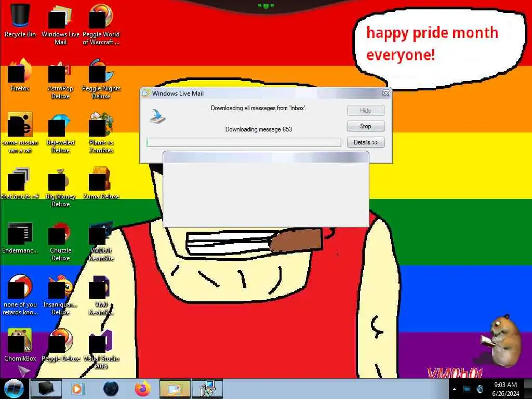This screenshot has width=532, height=399.
Task: Launch Peggle World of Warcraft shortcut
Action: tap(101, 24)
